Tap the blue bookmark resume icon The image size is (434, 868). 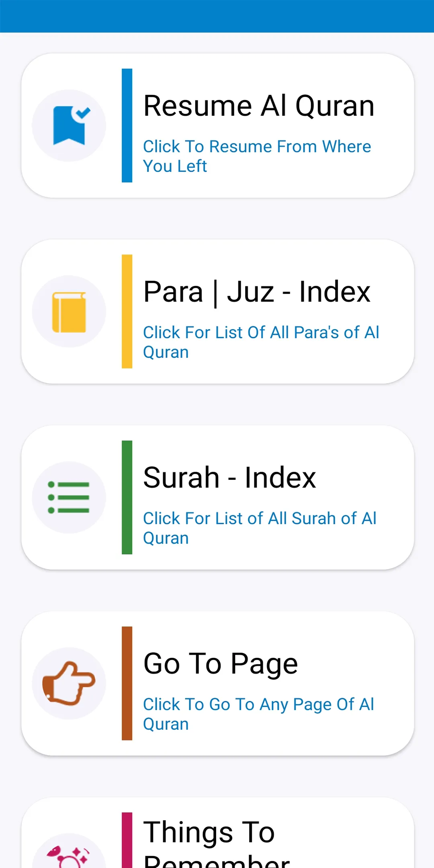[x=69, y=125]
